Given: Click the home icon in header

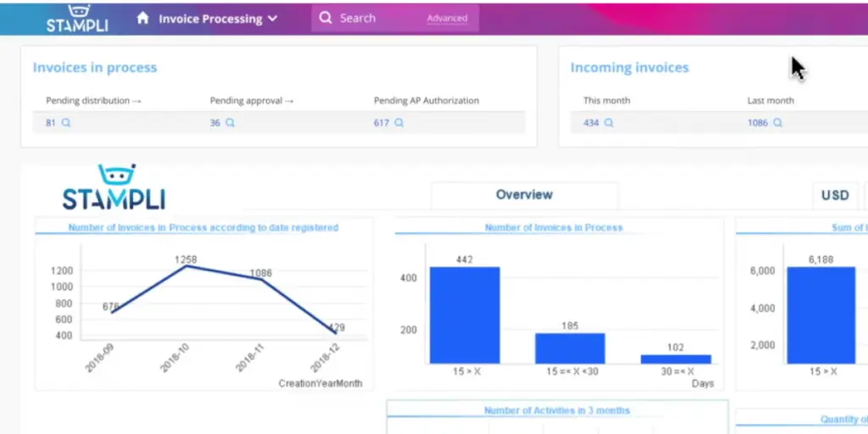Looking at the screenshot, I should (142, 19).
